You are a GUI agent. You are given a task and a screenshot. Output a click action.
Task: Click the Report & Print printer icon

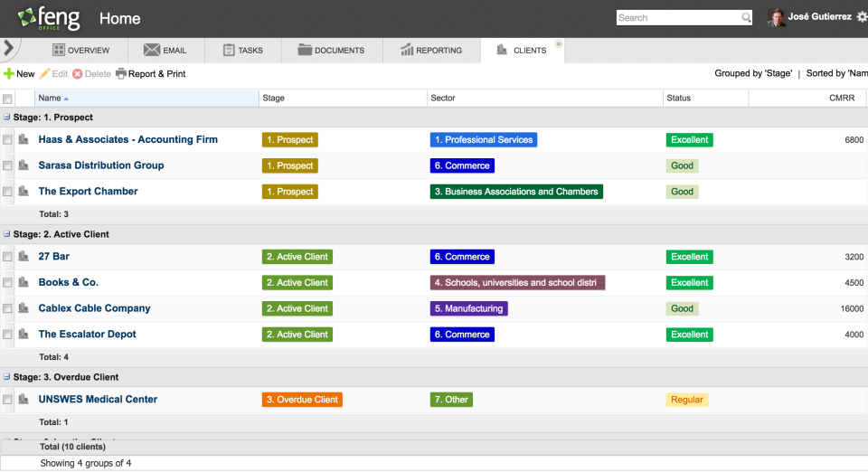click(x=121, y=73)
